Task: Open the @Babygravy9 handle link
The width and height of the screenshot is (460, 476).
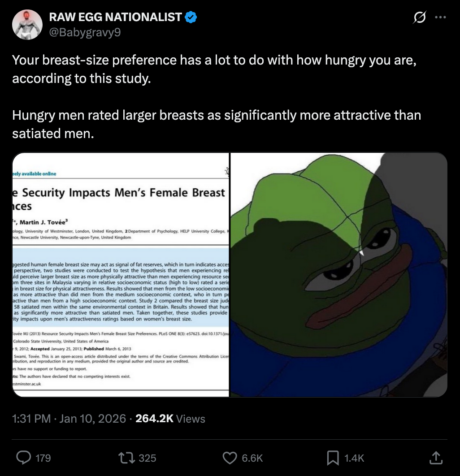Action: tap(85, 32)
